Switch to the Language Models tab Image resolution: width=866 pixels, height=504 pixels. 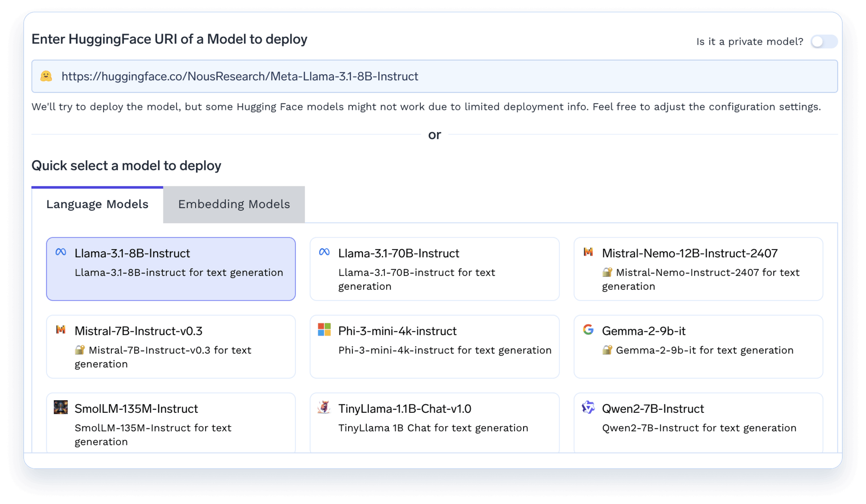point(97,204)
